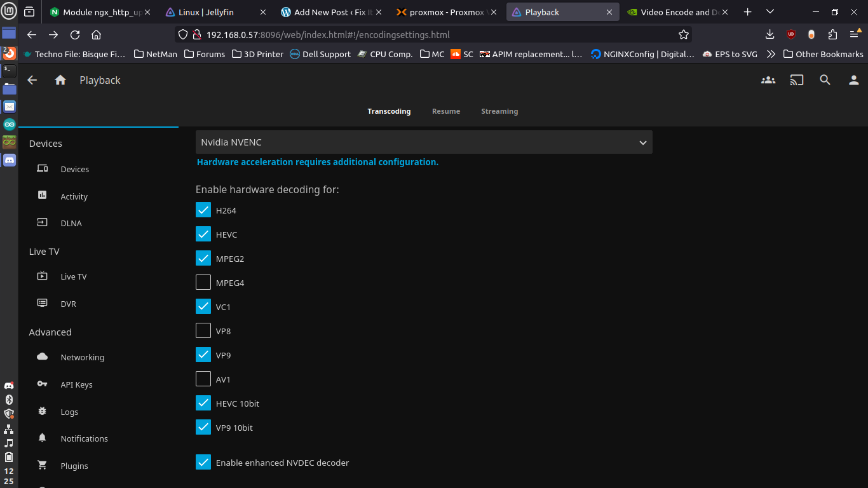Screen dimensions: 868x488
Task: Uncheck the HEVC hardware decoding checkbox
Action: pos(203,234)
